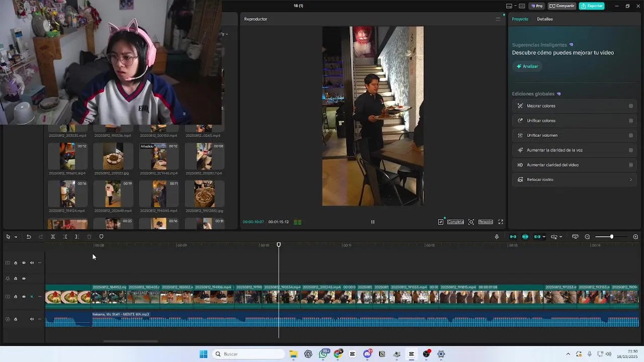Image resolution: width=644 pixels, height=362 pixels.
Task: Split the clip at the playhead
Action: pyautogui.click(x=53, y=237)
